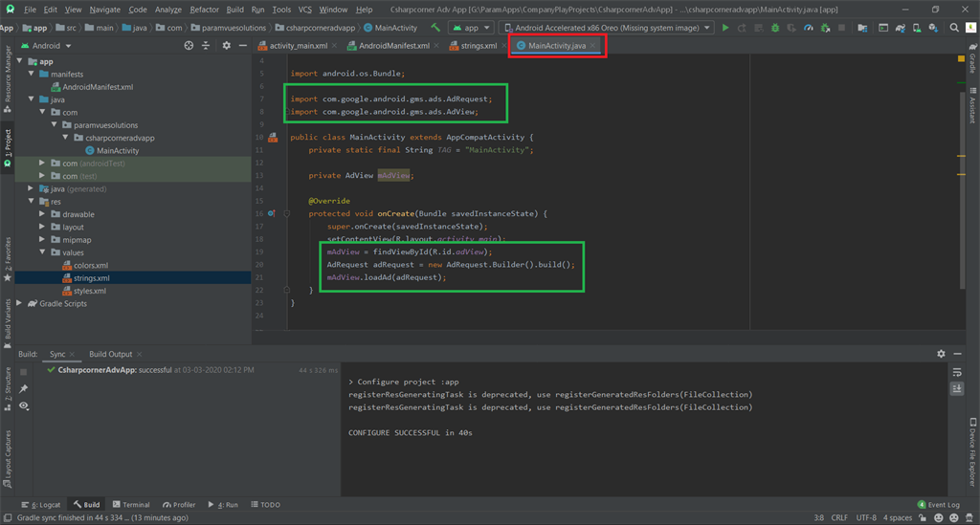
Task: Open the Terminal tool window
Action: click(x=131, y=504)
